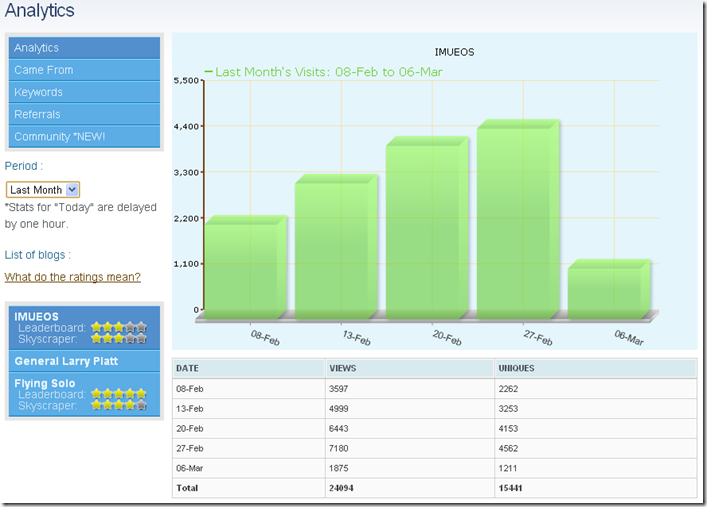Screen dimensions: 707x507
Task: Open the Came From section
Action: coord(84,70)
